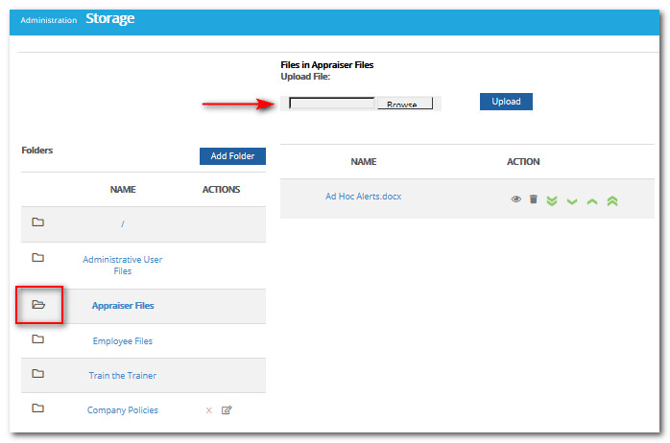Screen dimensions: 670x443
Task: Delete Ad Hoc Alerts.docx using trash icon
Action: pos(533,200)
